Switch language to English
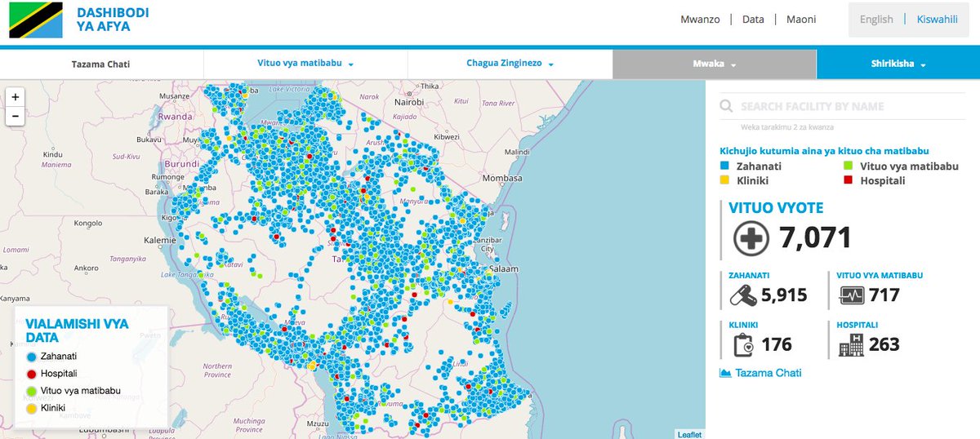The height and width of the screenshot is (439, 980). point(876,20)
